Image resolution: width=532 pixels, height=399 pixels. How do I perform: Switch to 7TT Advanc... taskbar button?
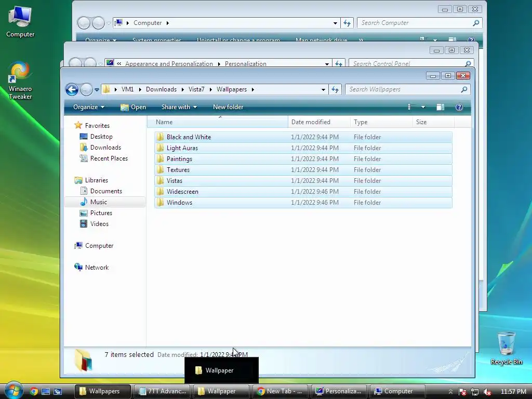pyautogui.click(x=162, y=391)
